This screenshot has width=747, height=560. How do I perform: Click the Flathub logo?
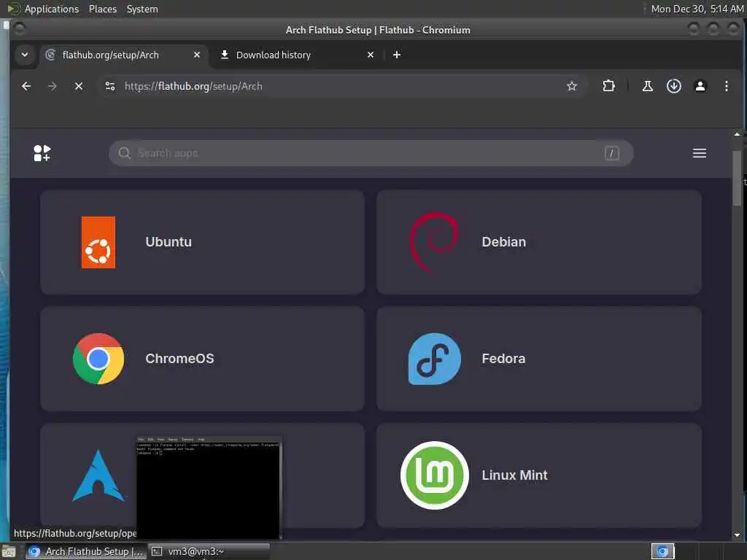click(x=42, y=153)
